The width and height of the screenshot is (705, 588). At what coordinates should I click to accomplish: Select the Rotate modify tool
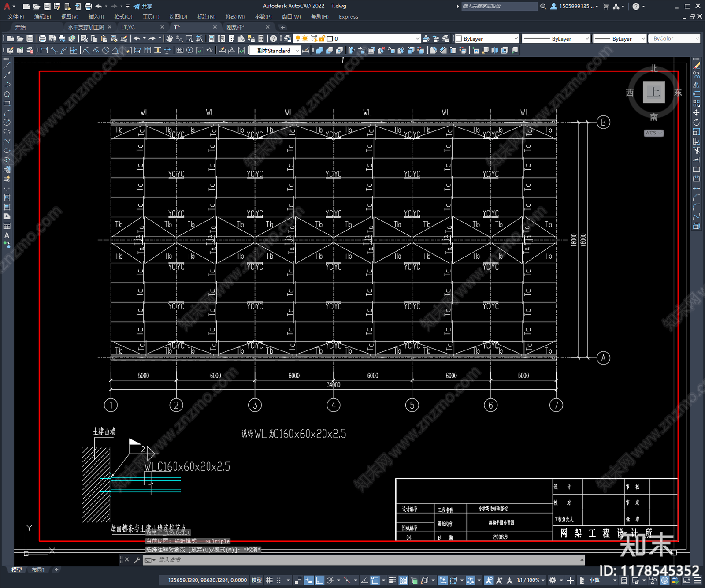696,122
